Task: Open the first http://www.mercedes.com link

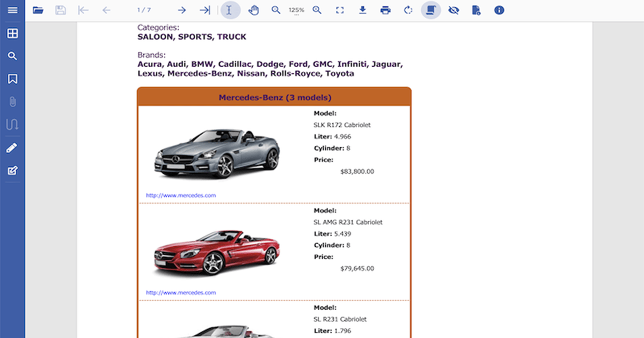Action: click(181, 195)
